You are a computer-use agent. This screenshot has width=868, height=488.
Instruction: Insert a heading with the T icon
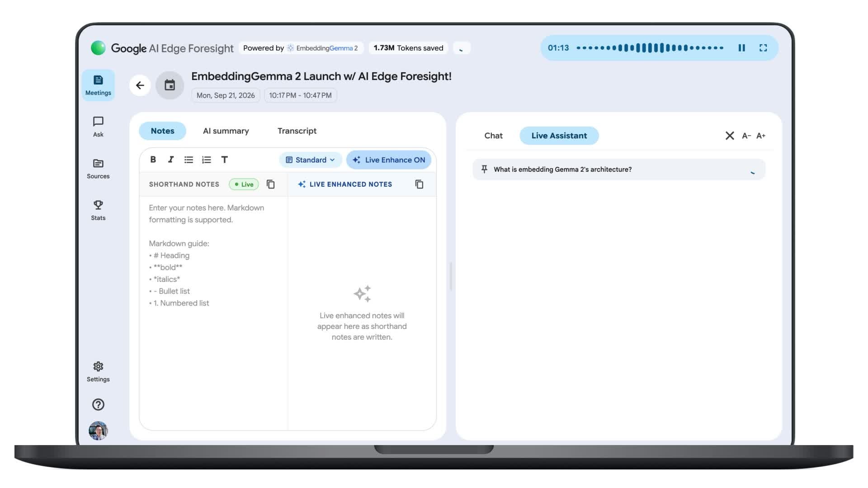pos(224,160)
